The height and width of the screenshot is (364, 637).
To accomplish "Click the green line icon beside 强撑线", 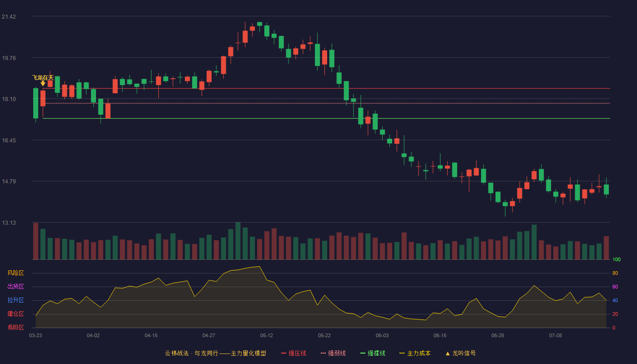I will pos(363,353).
